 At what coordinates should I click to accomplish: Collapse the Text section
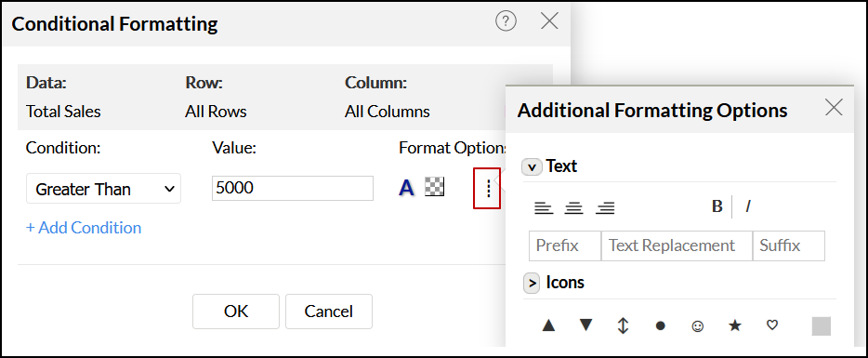532,166
